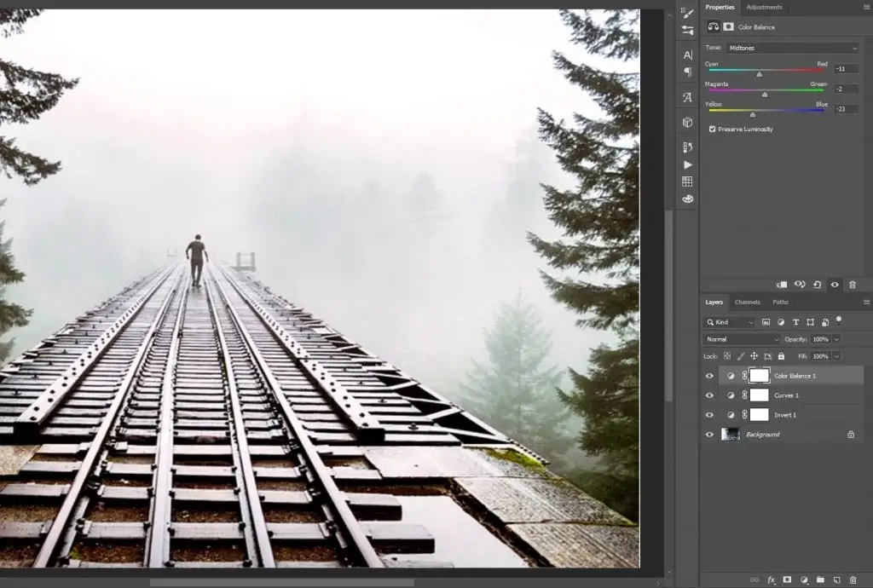Open the Actions panel play icon
The width and height of the screenshot is (873, 588).
[x=688, y=164]
